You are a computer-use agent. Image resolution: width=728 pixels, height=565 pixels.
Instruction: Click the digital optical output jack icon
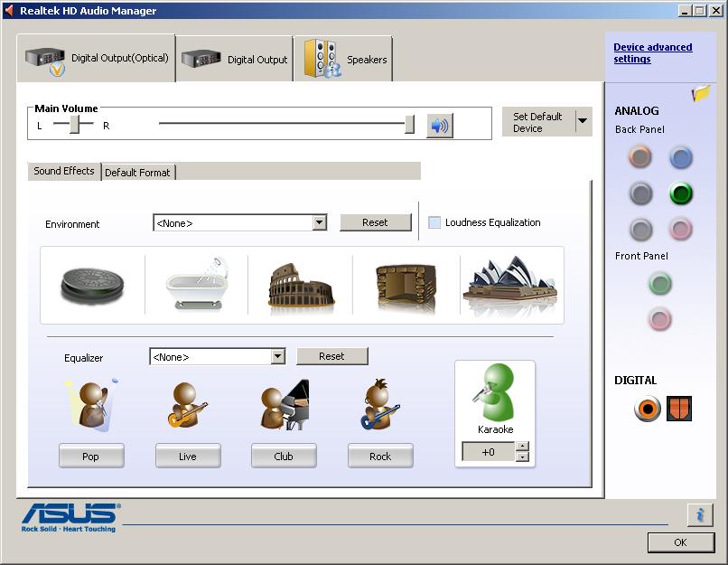tap(679, 409)
